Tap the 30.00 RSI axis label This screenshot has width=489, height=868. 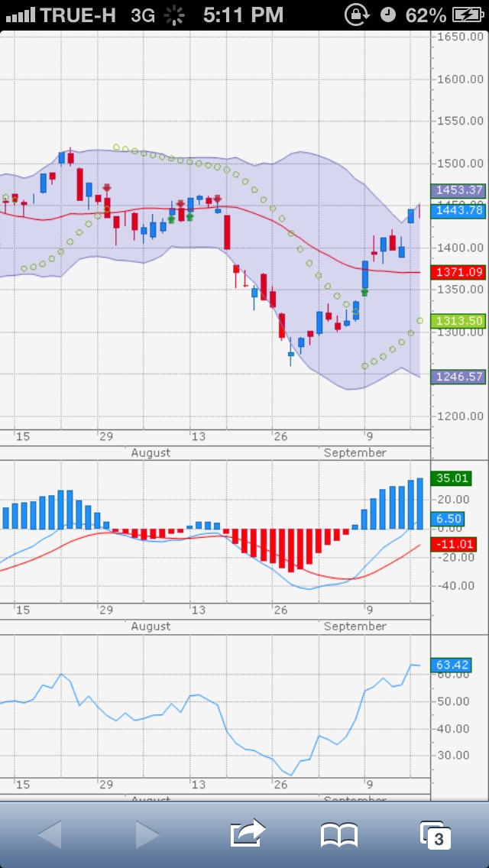[x=455, y=755]
